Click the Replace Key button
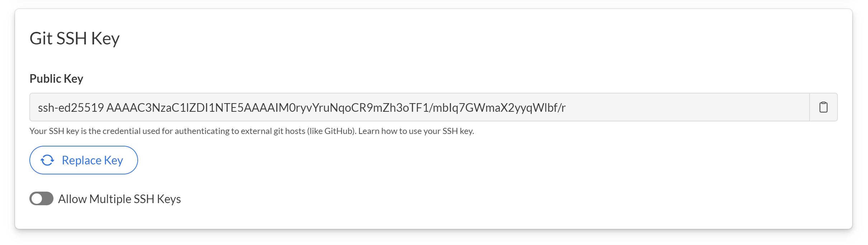868x245 pixels. 84,160
